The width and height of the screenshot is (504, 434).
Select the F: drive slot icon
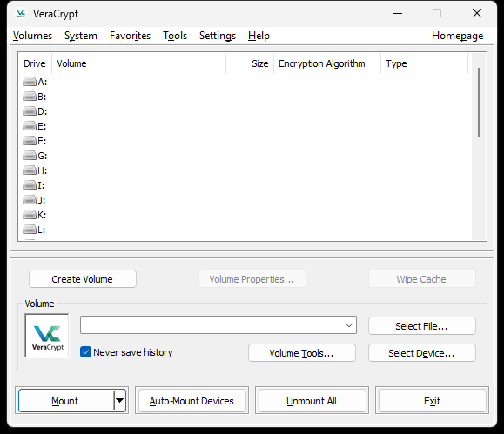[x=30, y=141]
